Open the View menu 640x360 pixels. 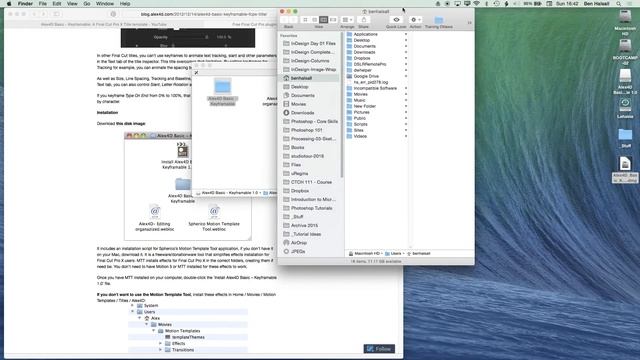[72, 4]
